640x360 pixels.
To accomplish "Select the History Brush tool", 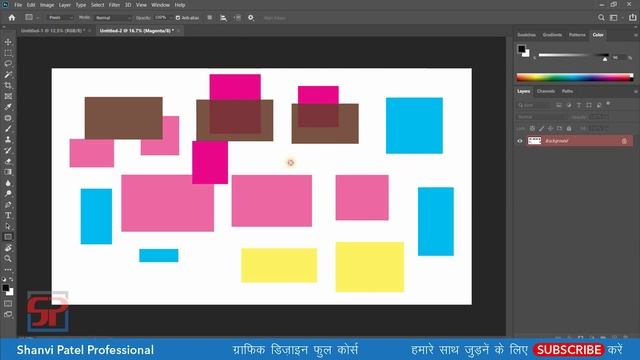I will click(8, 150).
